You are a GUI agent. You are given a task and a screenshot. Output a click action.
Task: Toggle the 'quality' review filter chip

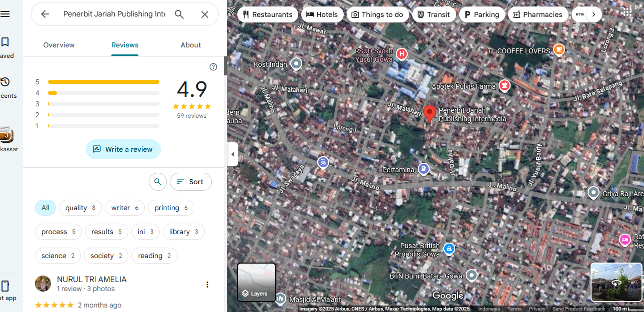(80, 208)
